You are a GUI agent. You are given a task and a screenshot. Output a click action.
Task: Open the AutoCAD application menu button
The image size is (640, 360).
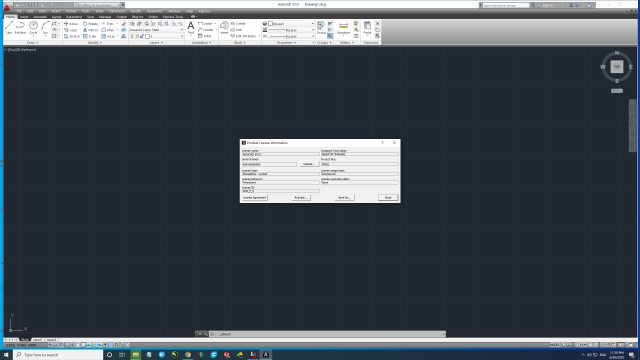(x=7, y=7)
